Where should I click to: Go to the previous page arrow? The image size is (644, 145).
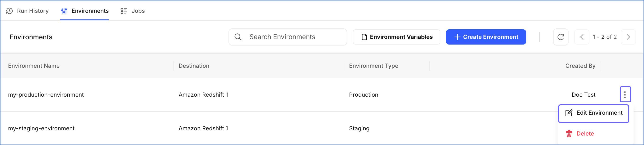coord(582,37)
